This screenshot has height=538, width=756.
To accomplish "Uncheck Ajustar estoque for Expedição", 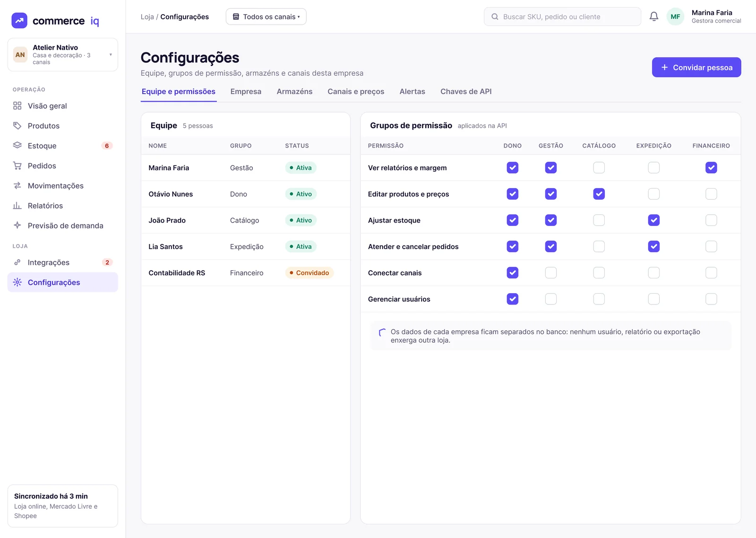I will coord(653,220).
